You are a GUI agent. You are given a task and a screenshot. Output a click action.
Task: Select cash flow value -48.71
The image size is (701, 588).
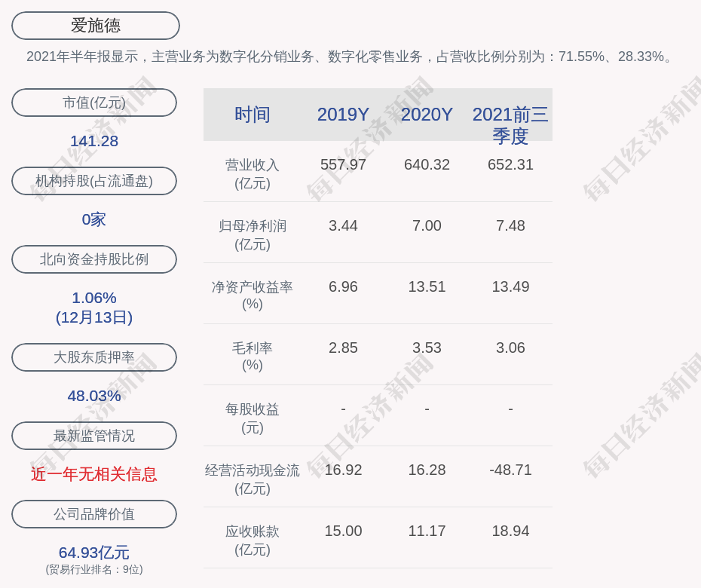point(510,470)
